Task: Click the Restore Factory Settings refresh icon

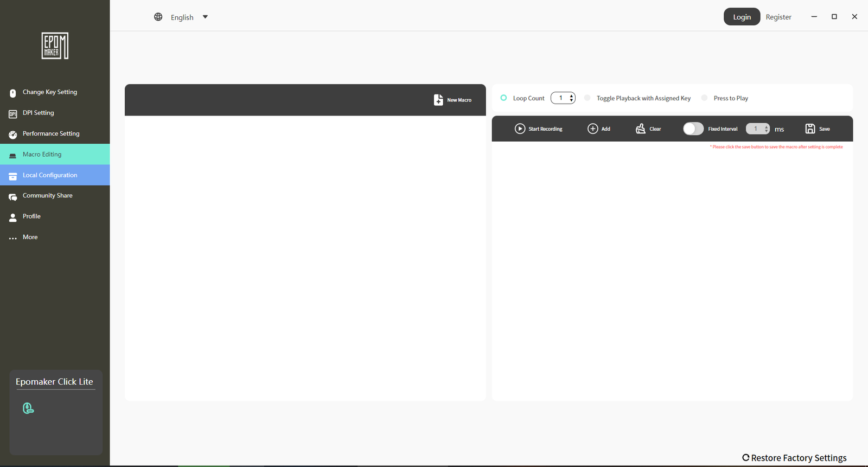Action: click(x=746, y=458)
